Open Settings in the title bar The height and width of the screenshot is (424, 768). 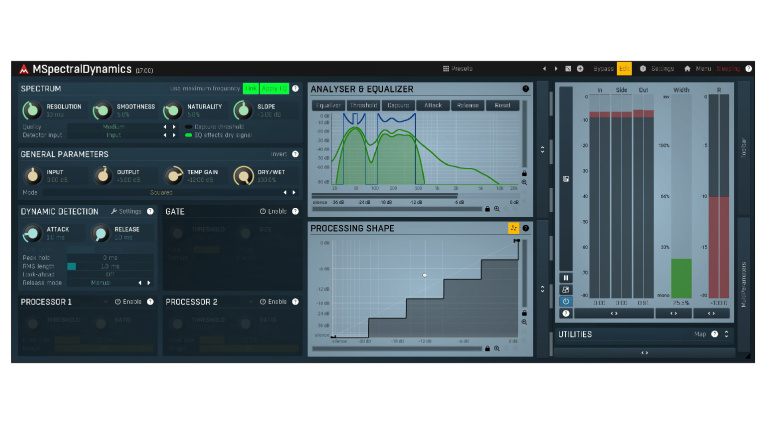pyautogui.click(x=657, y=69)
